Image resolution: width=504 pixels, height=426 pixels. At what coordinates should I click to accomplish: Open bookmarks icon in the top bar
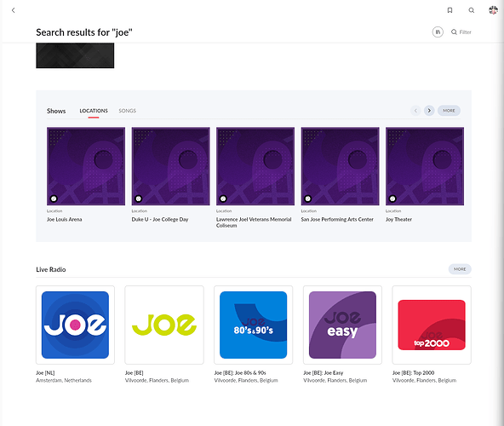point(450,10)
